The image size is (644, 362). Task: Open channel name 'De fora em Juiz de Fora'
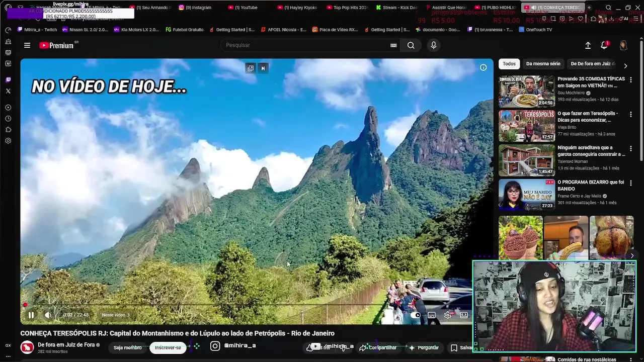point(66,345)
